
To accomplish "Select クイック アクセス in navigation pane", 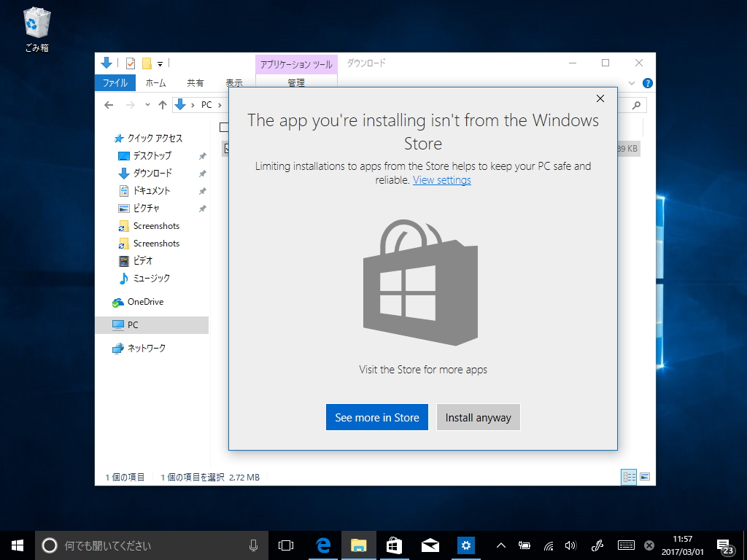I will 155,138.
